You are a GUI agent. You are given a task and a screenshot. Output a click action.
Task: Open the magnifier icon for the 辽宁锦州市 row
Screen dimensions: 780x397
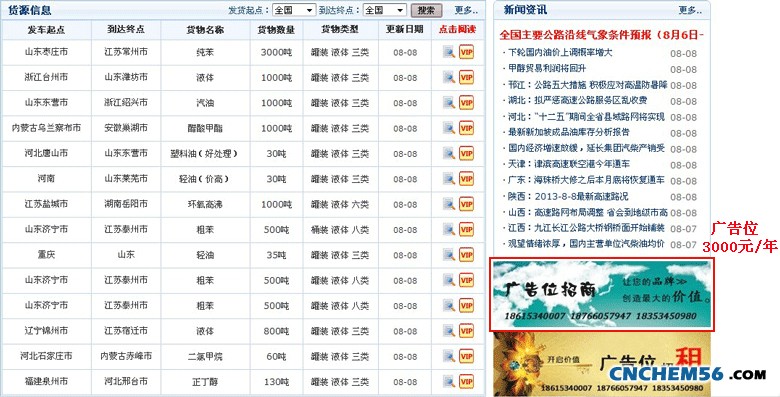pyautogui.click(x=449, y=331)
